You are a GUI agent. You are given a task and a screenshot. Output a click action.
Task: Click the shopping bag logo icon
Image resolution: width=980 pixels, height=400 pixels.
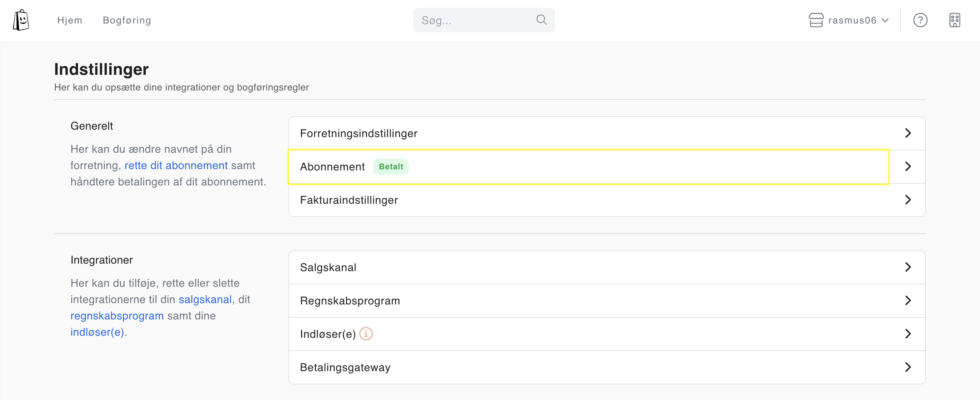(21, 20)
